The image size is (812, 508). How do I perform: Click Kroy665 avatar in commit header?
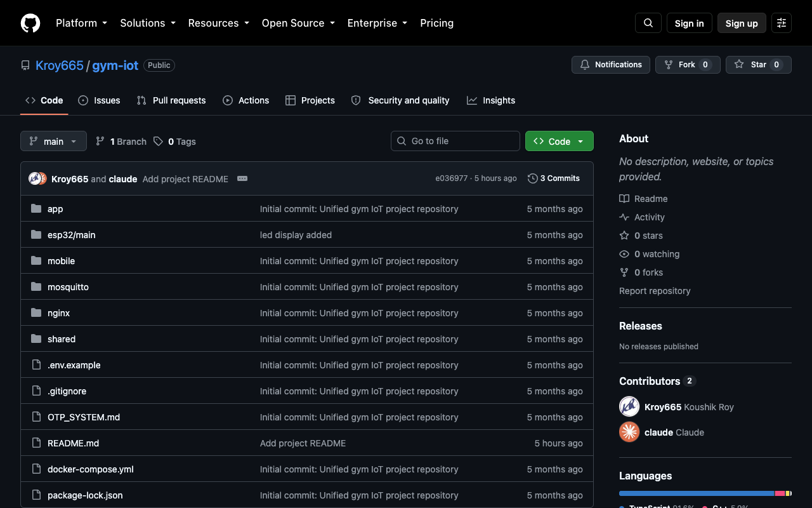[x=35, y=178]
